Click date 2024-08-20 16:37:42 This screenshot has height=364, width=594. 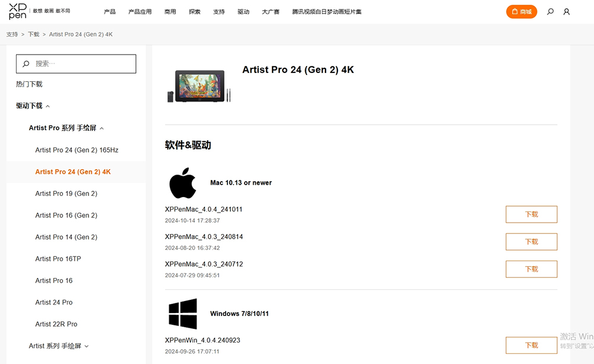coord(192,248)
